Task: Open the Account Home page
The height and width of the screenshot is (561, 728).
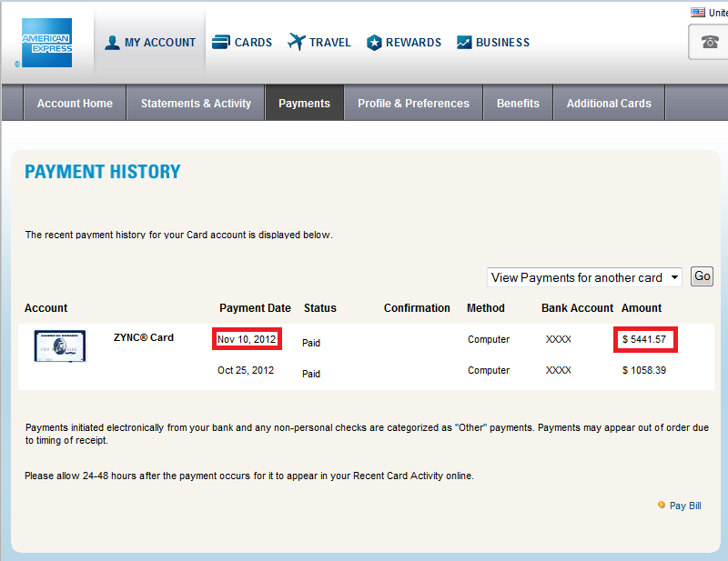Action: [74, 103]
